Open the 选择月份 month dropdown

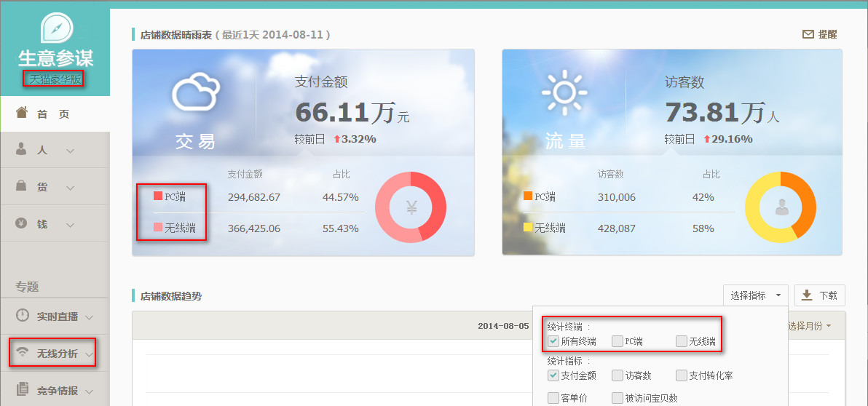[809, 326]
